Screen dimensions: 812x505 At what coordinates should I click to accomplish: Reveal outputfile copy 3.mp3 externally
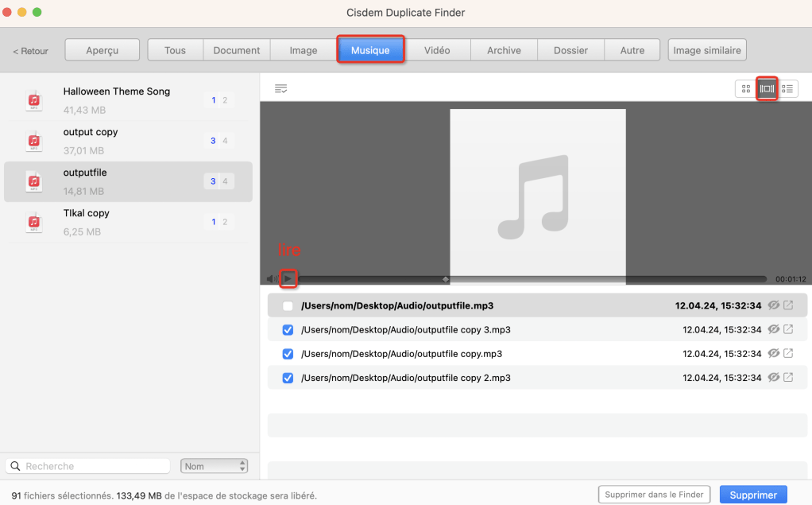788,329
